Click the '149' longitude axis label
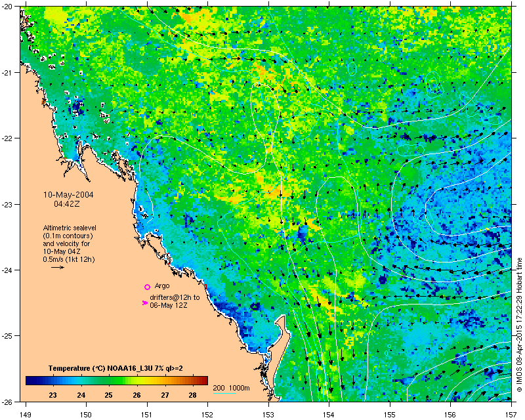This screenshot has width=525, height=420. coord(26,415)
